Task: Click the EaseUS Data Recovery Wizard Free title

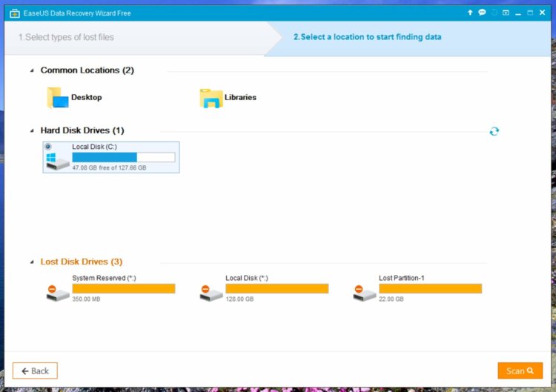Action: (77, 13)
